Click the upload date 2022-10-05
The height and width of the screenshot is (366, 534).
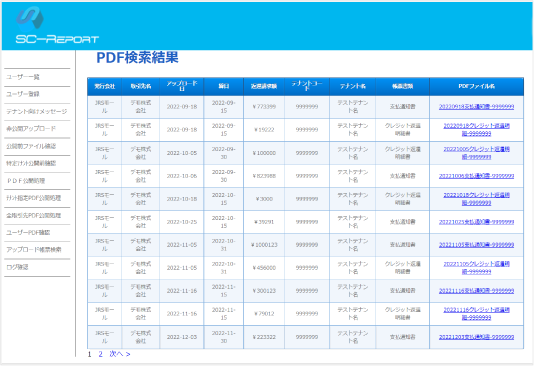click(x=182, y=153)
